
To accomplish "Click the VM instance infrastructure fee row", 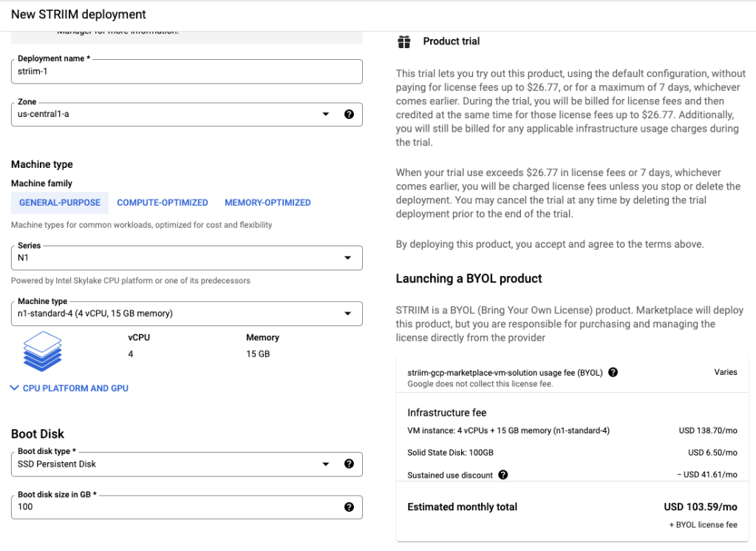I will (x=508, y=430).
